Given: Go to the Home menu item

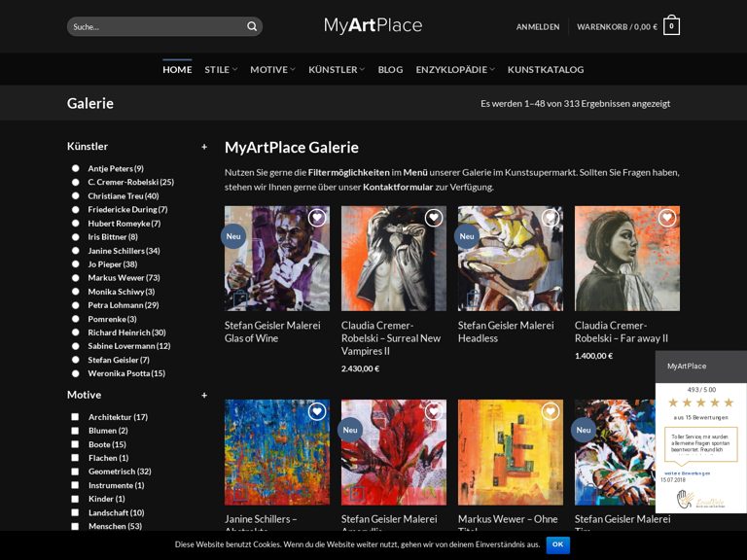Looking at the screenshot, I should tap(177, 70).
